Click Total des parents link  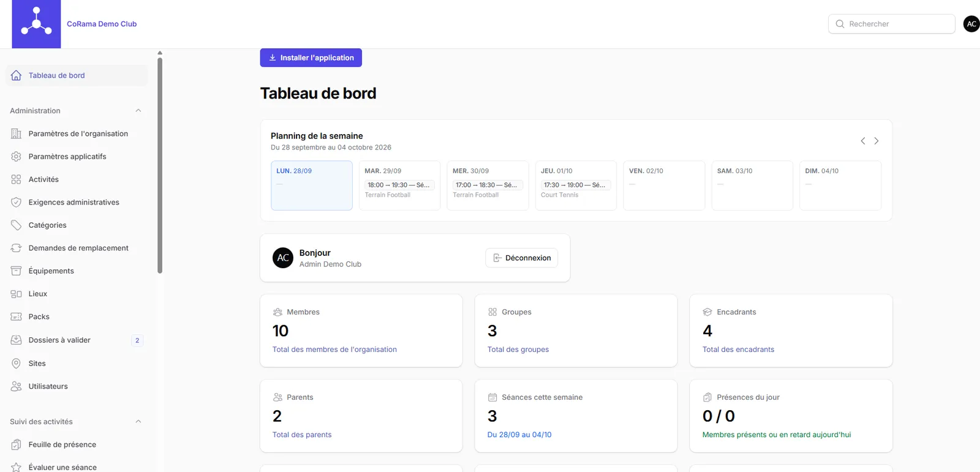(302, 435)
